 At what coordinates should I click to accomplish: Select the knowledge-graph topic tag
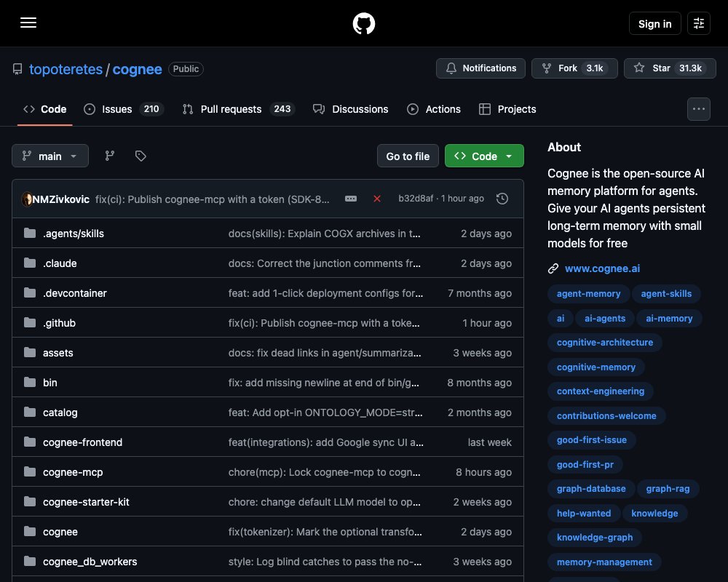[595, 538]
